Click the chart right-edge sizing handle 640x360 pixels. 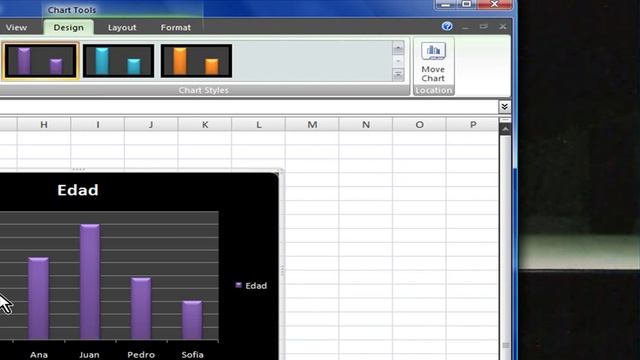pyautogui.click(x=281, y=270)
